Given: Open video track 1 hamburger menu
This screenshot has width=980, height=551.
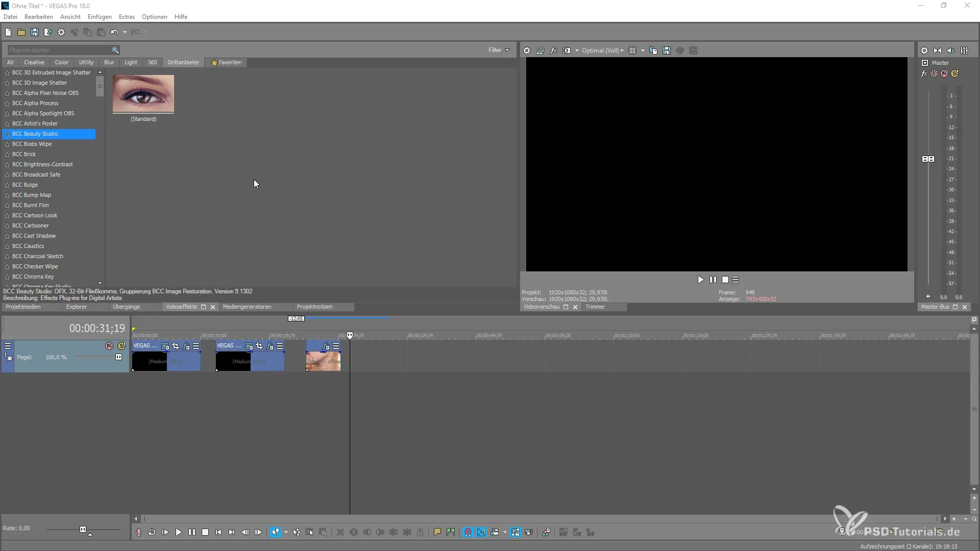Looking at the screenshot, I should point(8,346).
